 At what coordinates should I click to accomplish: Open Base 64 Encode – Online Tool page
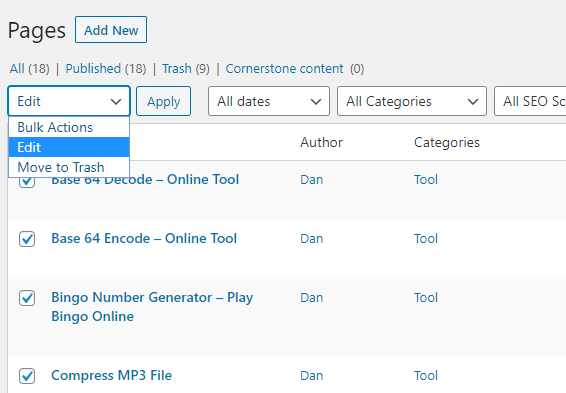coord(144,239)
